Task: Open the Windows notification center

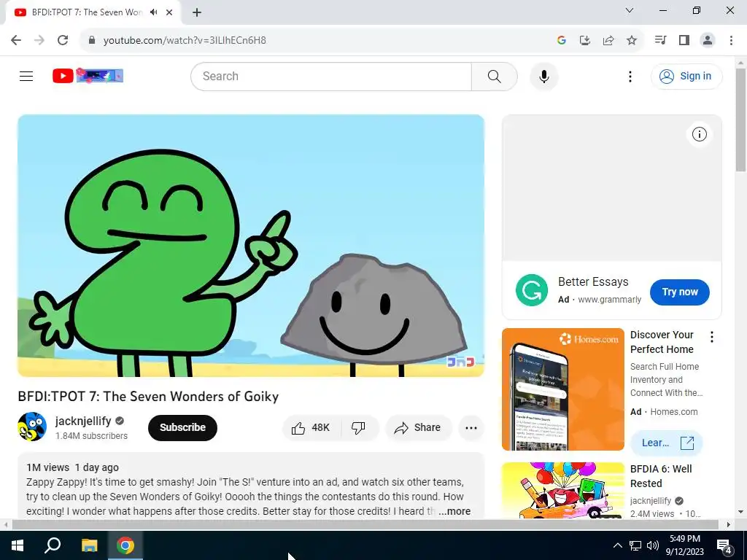Action: click(x=724, y=545)
